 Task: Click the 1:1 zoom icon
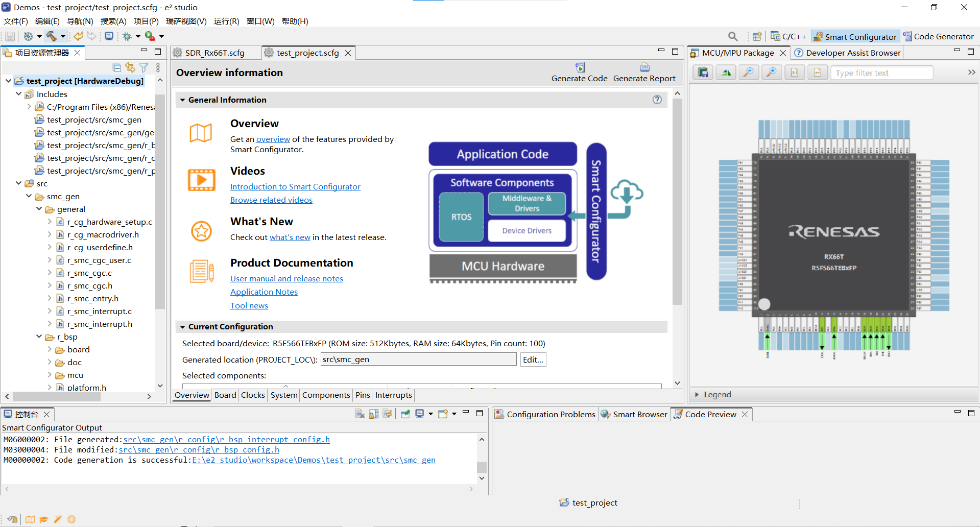795,73
